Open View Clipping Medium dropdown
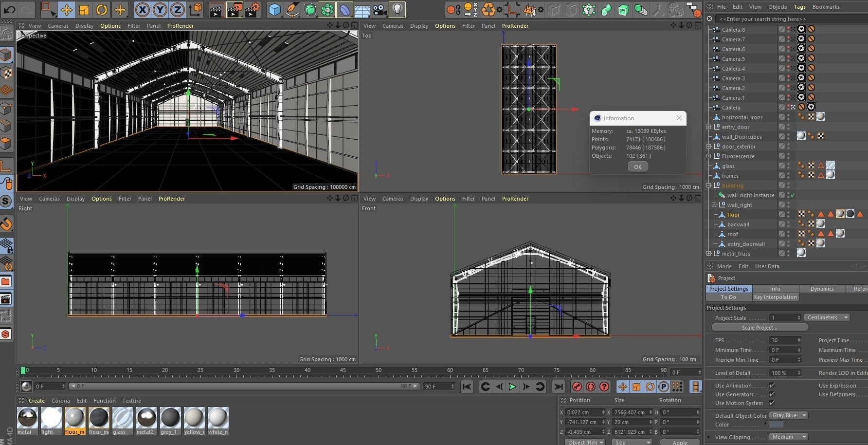 pyautogui.click(x=788, y=437)
